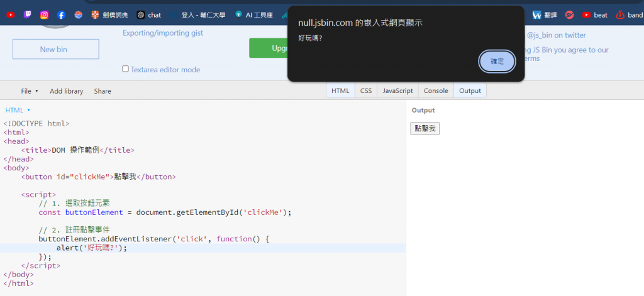Open the Exporting/importing gist link
Screen dimensions: 644x296
(x=163, y=33)
